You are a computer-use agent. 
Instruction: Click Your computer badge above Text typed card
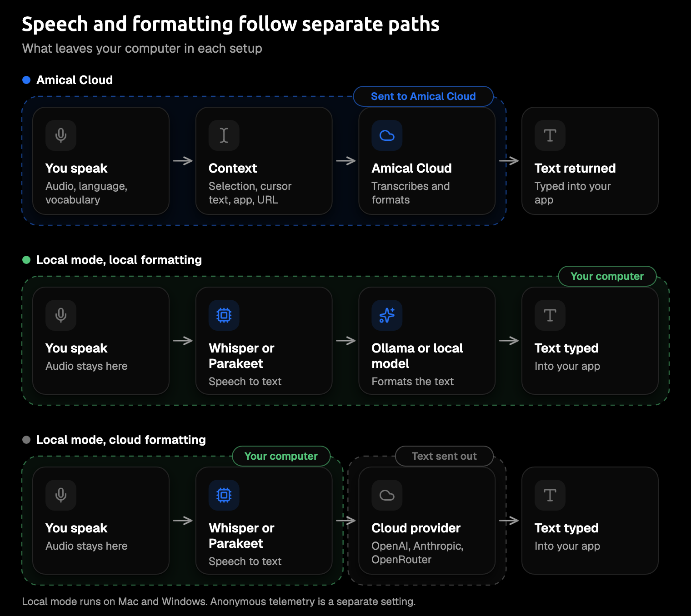pos(607,276)
